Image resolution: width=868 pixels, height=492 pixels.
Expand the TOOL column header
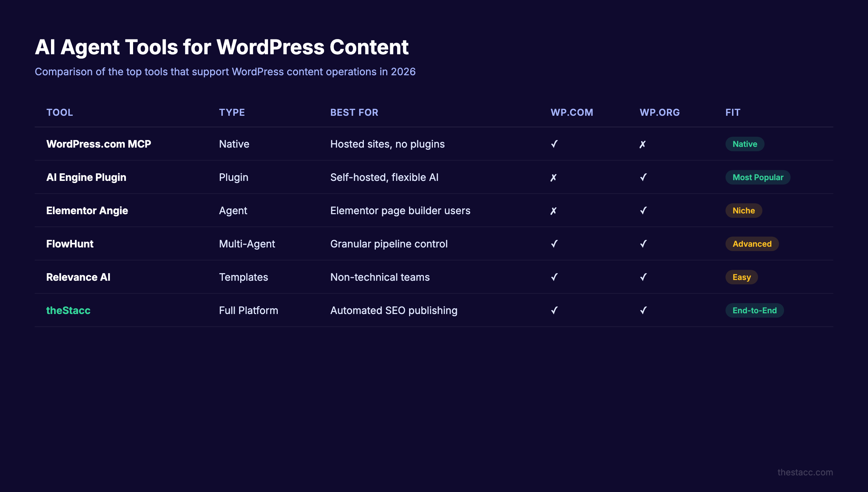(60, 113)
